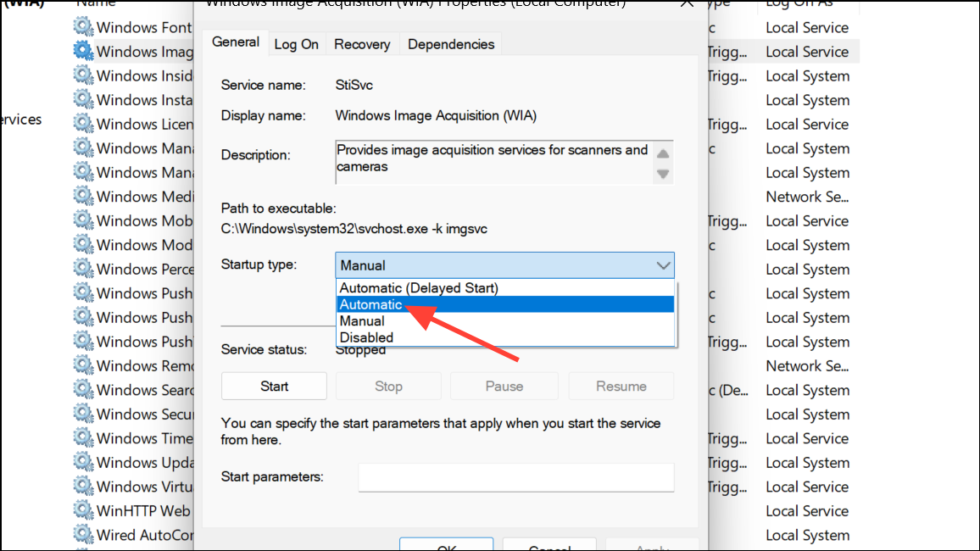Click the Start parameters input field
This screenshot has height=551, width=980.
[x=516, y=477]
